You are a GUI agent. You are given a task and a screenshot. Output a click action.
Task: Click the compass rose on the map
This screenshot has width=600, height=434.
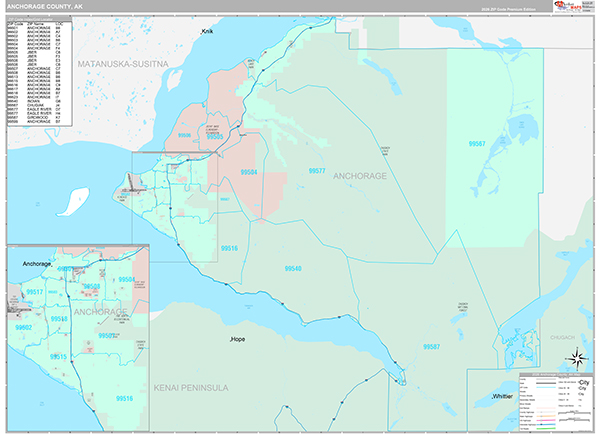pyautogui.click(x=578, y=359)
